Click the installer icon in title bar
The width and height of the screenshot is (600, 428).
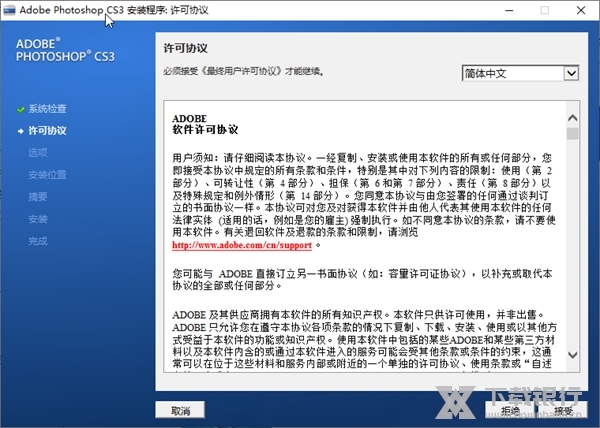(9, 10)
